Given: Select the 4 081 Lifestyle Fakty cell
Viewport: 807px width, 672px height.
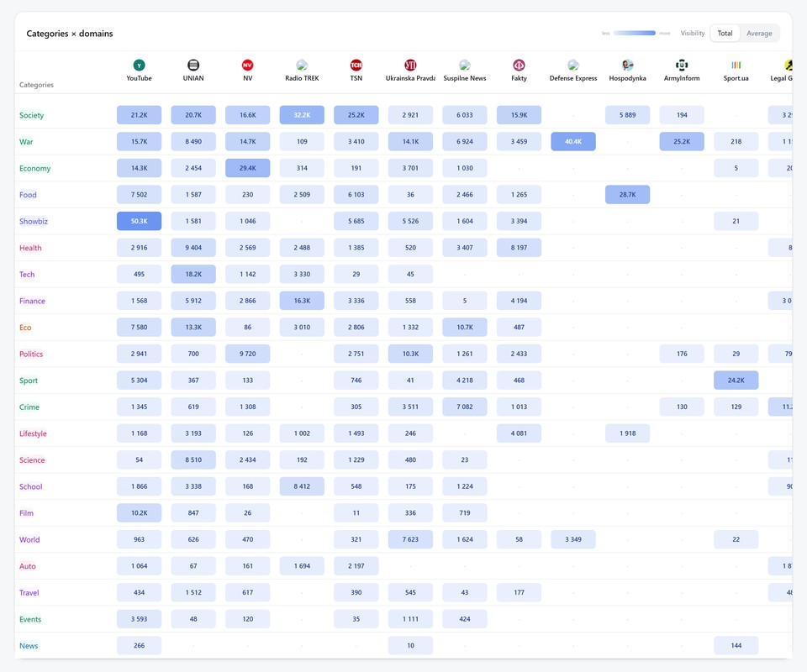Looking at the screenshot, I should (x=519, y=433).
